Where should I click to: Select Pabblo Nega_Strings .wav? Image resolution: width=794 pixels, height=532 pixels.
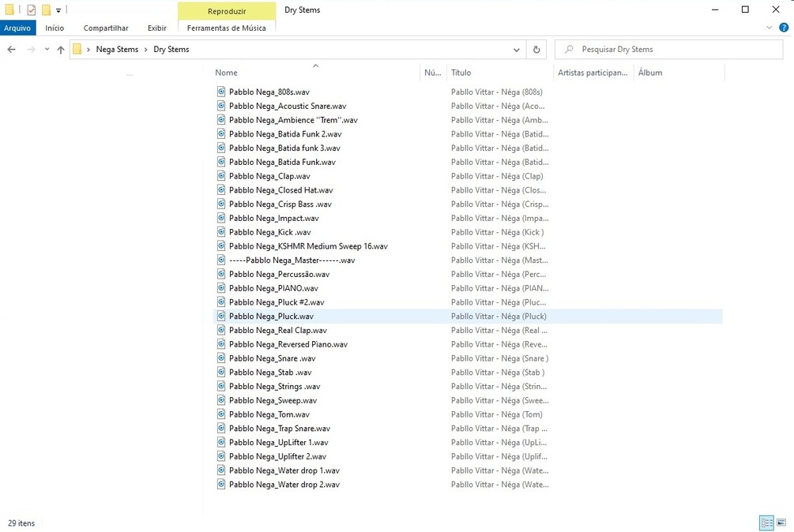click(274, 386)
